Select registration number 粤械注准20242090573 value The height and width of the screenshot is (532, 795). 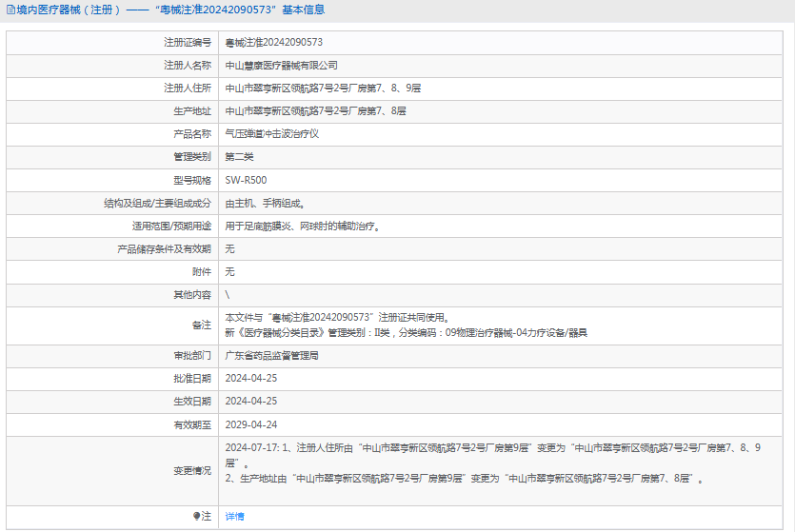(274, 43)
